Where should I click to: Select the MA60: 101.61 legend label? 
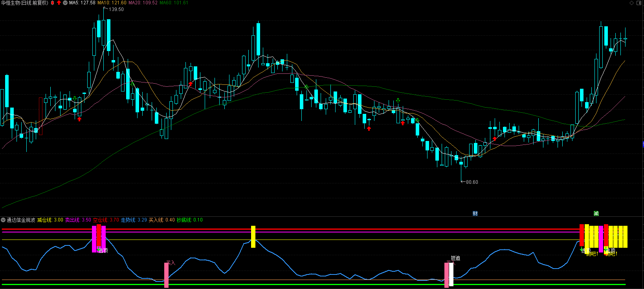pyautogui.click(x=174, y=3)
